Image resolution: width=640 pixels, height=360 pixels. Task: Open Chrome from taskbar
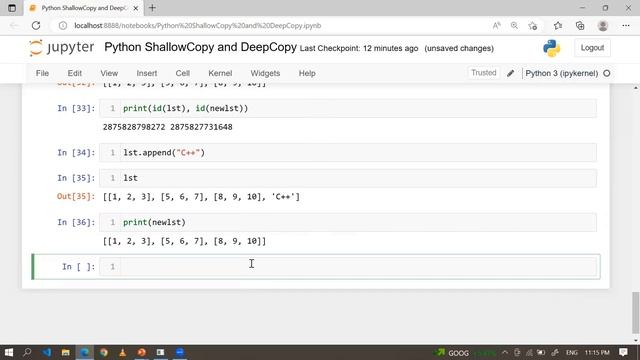click(x=104, y=352)
